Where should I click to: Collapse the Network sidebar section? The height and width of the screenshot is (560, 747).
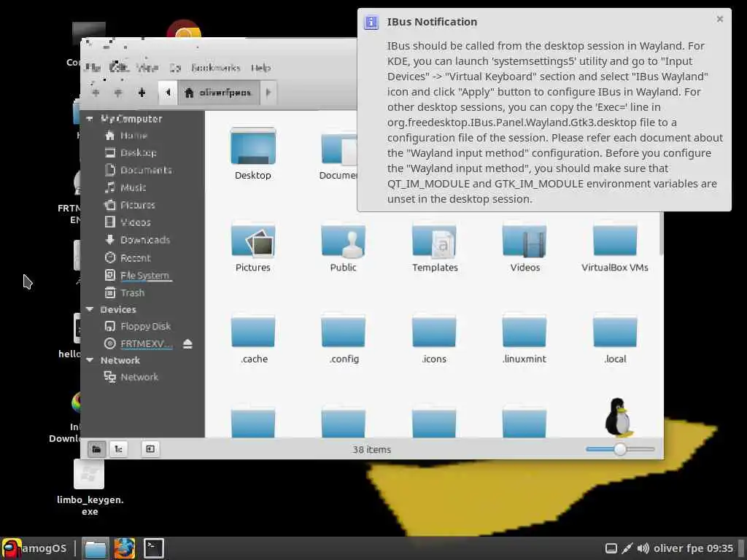pyautogui.click(x=90, y=360)
